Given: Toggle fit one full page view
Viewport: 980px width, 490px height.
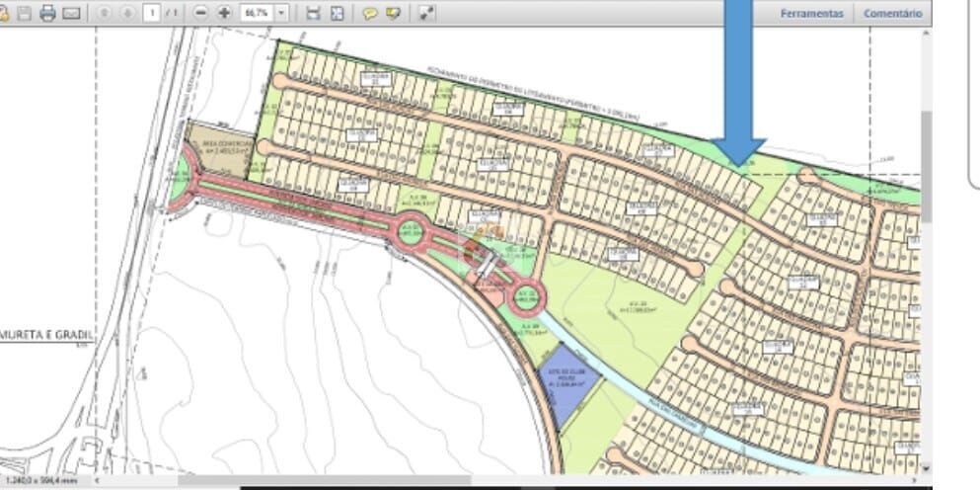Looking at the screenshot, I should [338, 13].
